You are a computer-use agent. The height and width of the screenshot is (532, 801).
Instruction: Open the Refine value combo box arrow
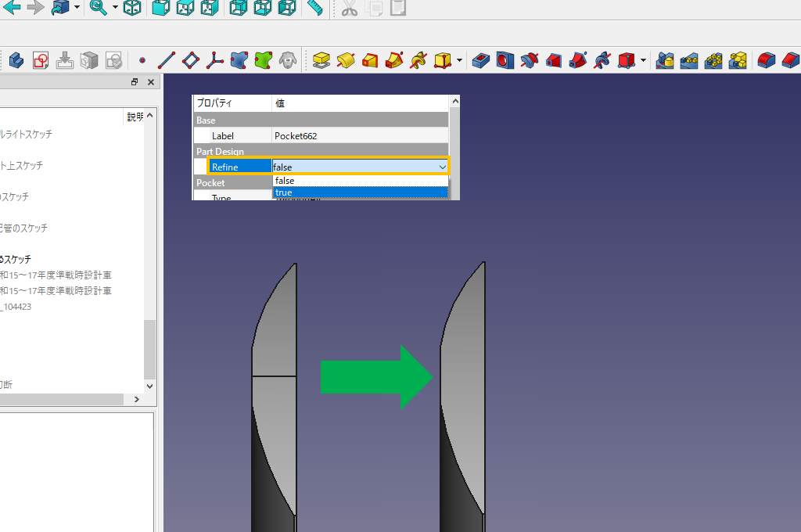[442, 167]
